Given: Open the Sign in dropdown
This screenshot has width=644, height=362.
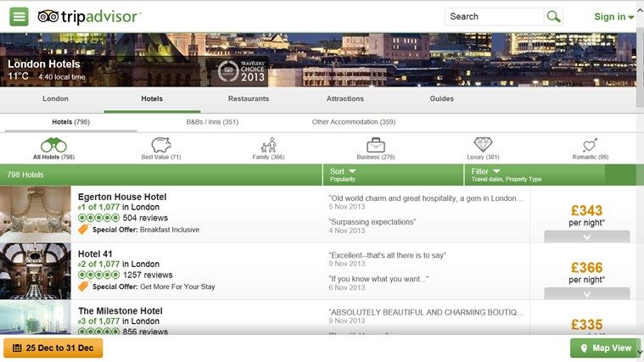Looking at the screenshot, I should (x=614, y=17).
